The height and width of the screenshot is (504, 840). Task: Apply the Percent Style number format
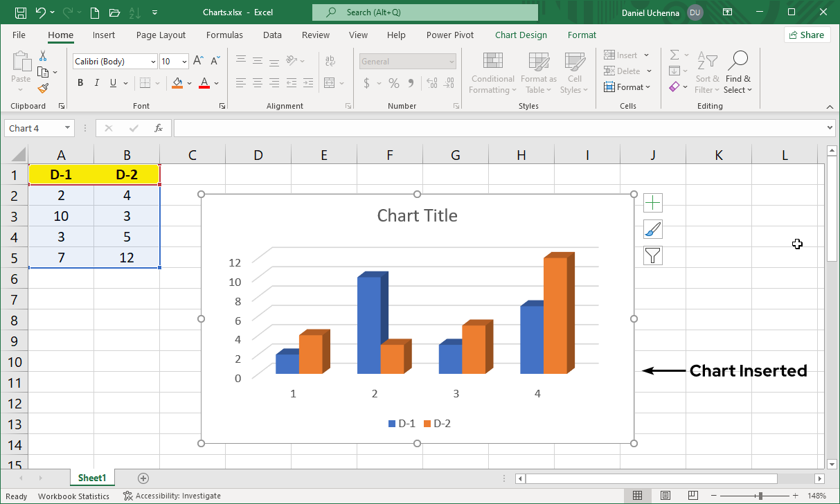coord(393,82)
